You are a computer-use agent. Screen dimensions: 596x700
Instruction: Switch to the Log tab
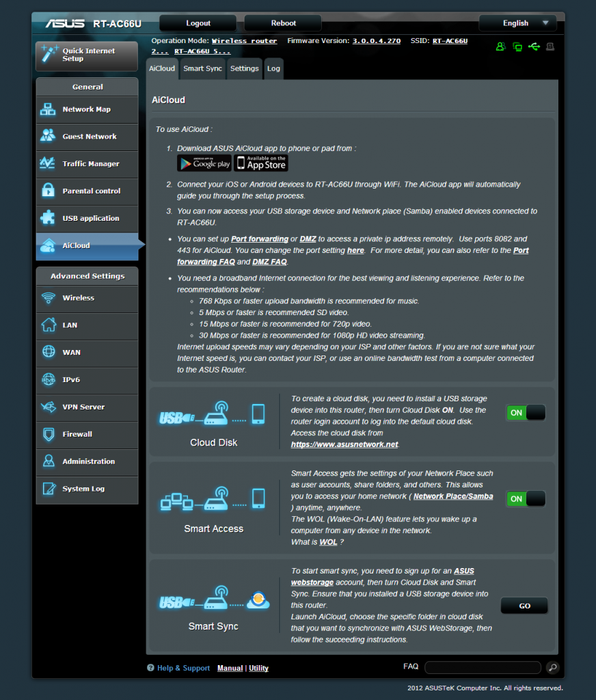click(273, 69)
